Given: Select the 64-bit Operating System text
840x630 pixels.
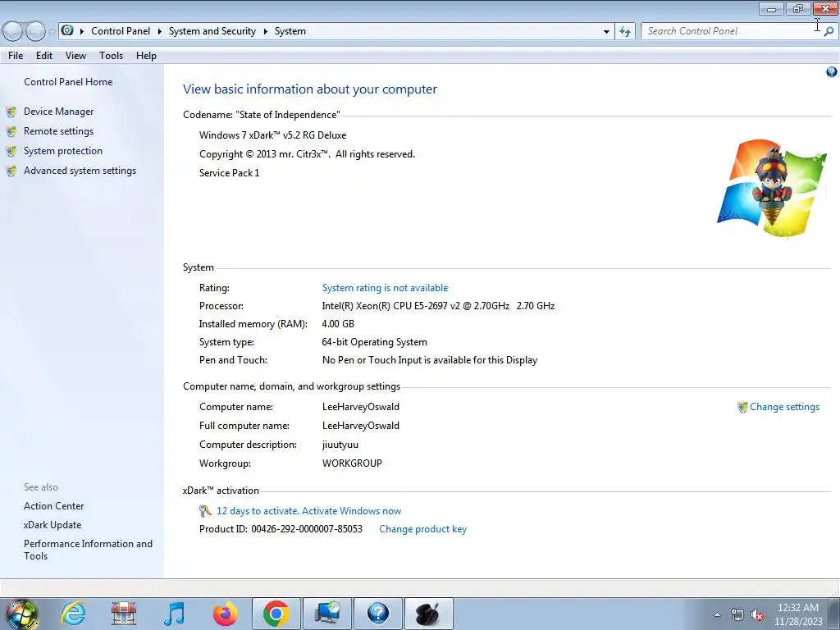Looking at the screenshot, I should tap(374, 342).
